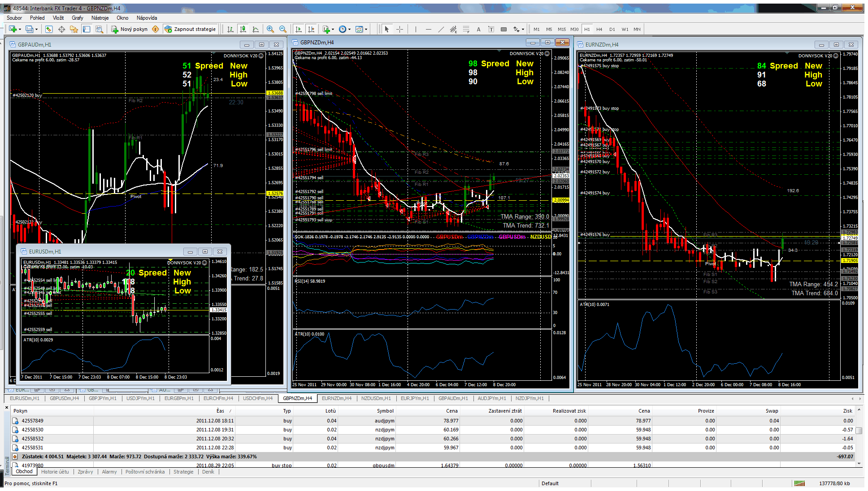Switch to EURNZDm,H4 chart tab

pyautogui.click(x=336, y=398)
